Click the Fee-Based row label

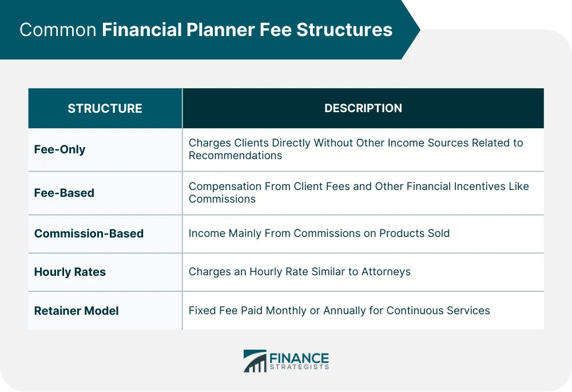click(x=64, y=193)
